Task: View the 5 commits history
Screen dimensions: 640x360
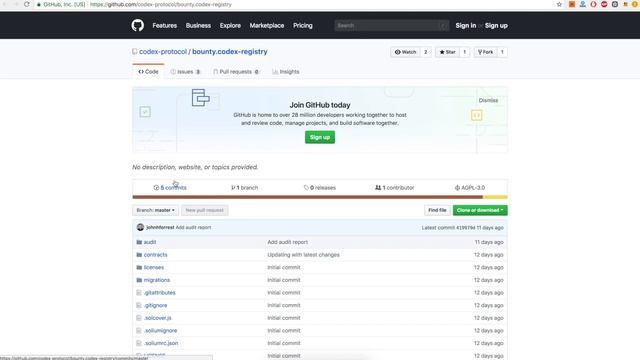Action: (170, 188)
